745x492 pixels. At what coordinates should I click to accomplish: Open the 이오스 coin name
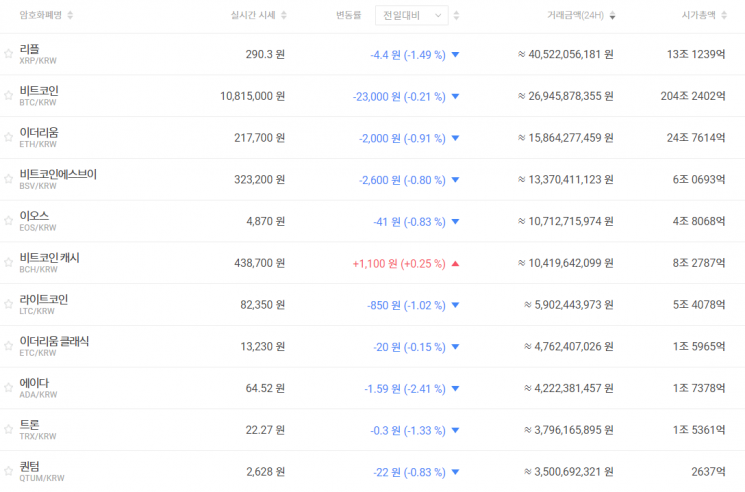click(x=34, y=216)
